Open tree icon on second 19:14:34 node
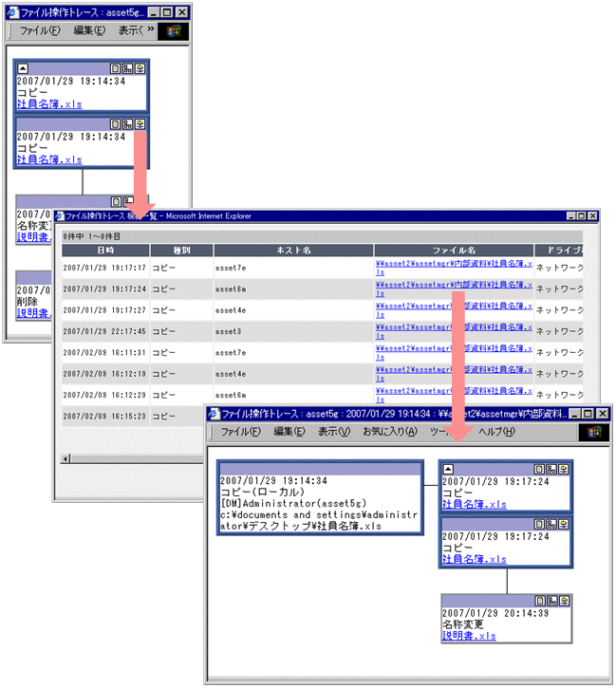The height and width of the screenshot is (688, 616). (128, 124)
